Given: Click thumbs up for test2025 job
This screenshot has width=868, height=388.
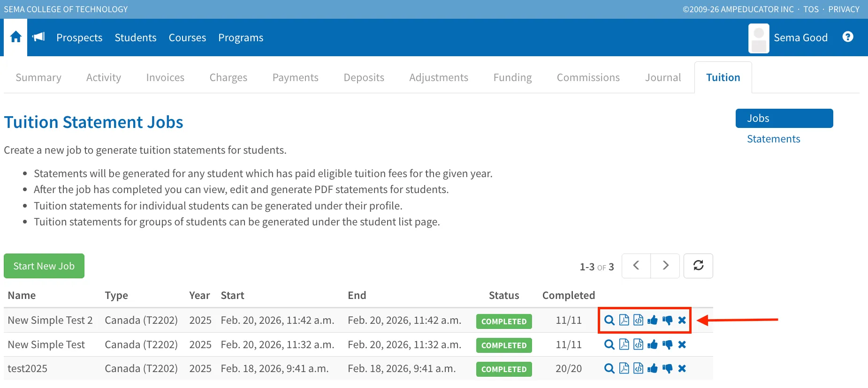Looking at the screenshot, I should point(653,368).
